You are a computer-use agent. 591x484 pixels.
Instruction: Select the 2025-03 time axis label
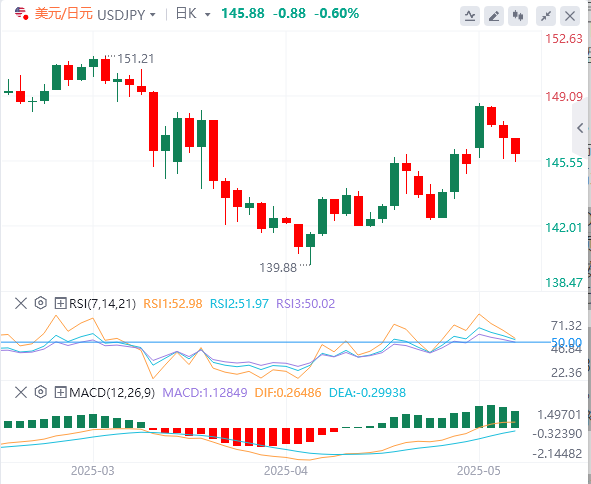click(x=93, y=471)
